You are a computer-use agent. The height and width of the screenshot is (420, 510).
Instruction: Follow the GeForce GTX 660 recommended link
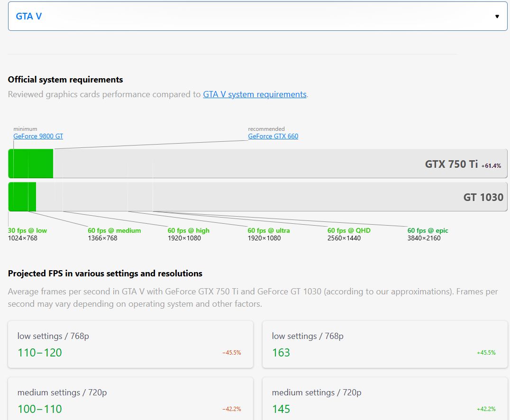pyautogui.click(x=273, y=137)
